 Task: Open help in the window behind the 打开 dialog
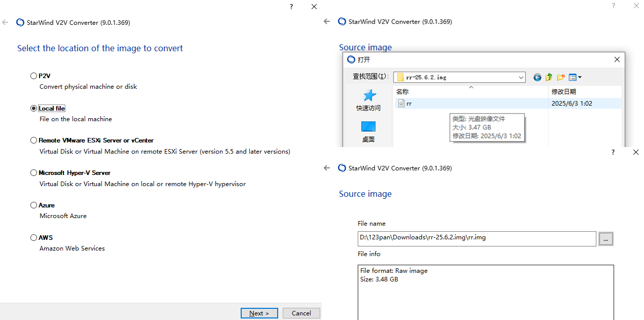[613, 6]
